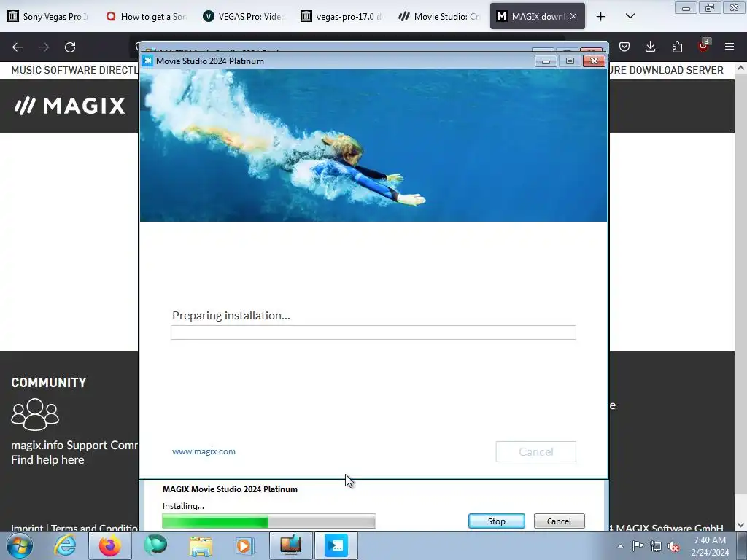Select the monitor installer taskbar icon
Image resolution: width=747 pixels, height=560 pixels.
(290, 545)
